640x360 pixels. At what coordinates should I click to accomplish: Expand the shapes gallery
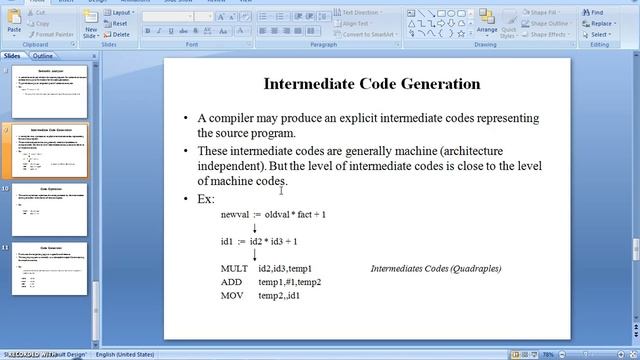point(471,34)
